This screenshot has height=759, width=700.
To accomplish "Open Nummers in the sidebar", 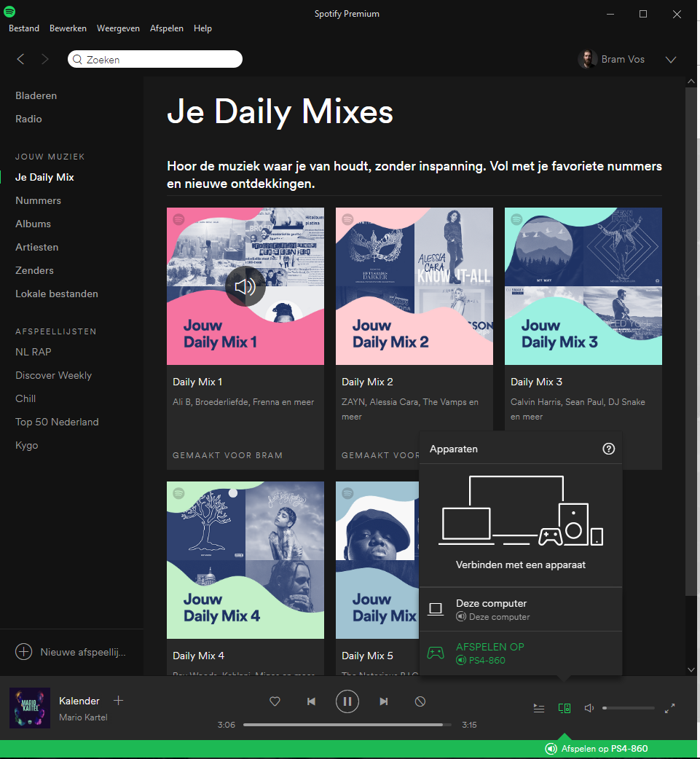I will point(39,200).
